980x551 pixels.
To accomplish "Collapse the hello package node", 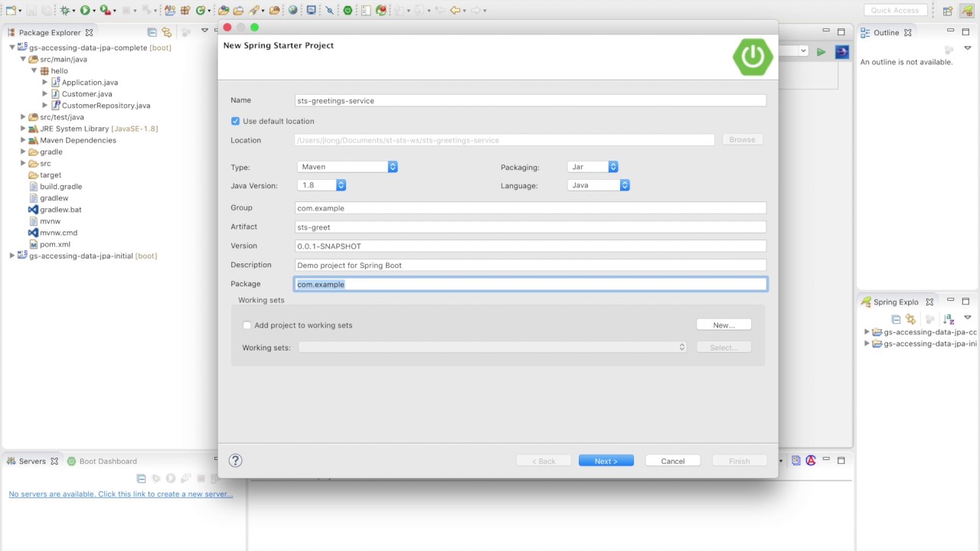I will (x=34, y=70).
